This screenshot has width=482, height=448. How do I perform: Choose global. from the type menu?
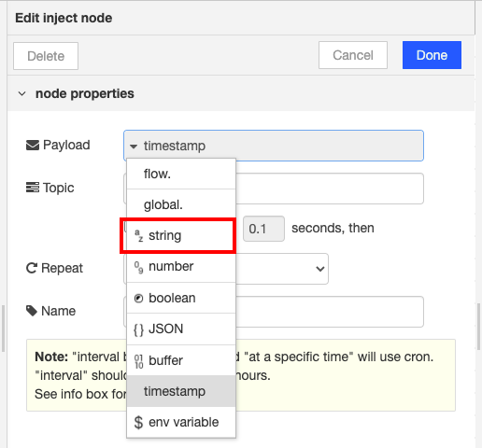tap(181, 204)
